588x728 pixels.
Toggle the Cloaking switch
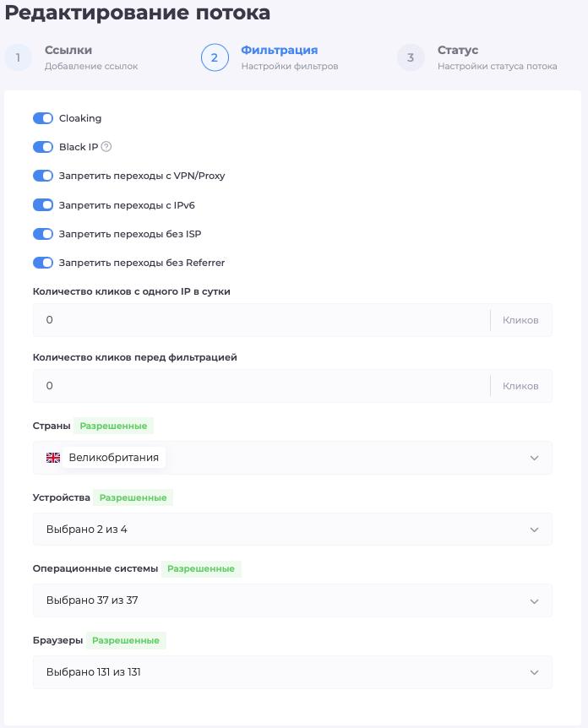[x=43, y=118]
